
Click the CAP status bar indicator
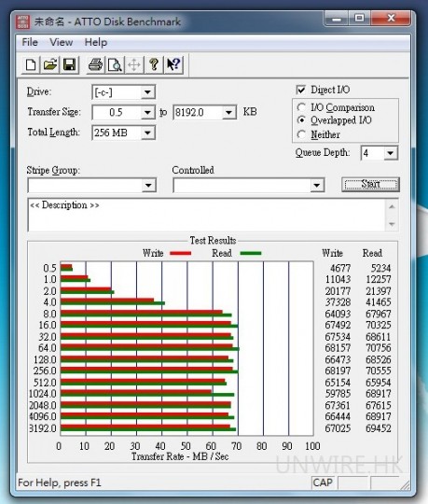tap(323, 483)
